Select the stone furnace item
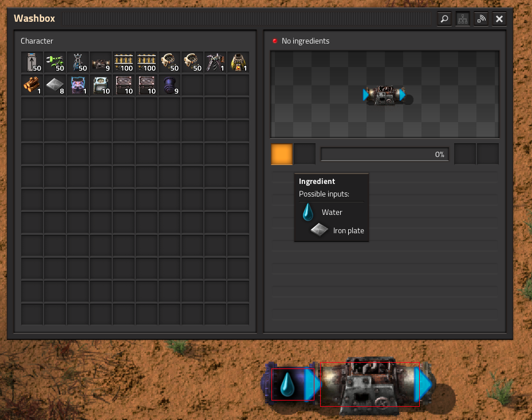The image size is (532, 420). [x=238, y=62]
